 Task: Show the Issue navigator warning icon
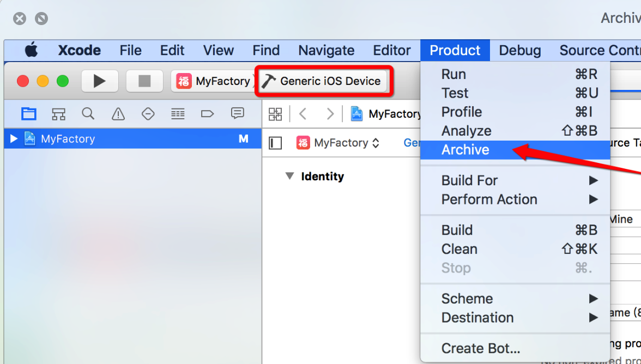(x=118, y=113)
